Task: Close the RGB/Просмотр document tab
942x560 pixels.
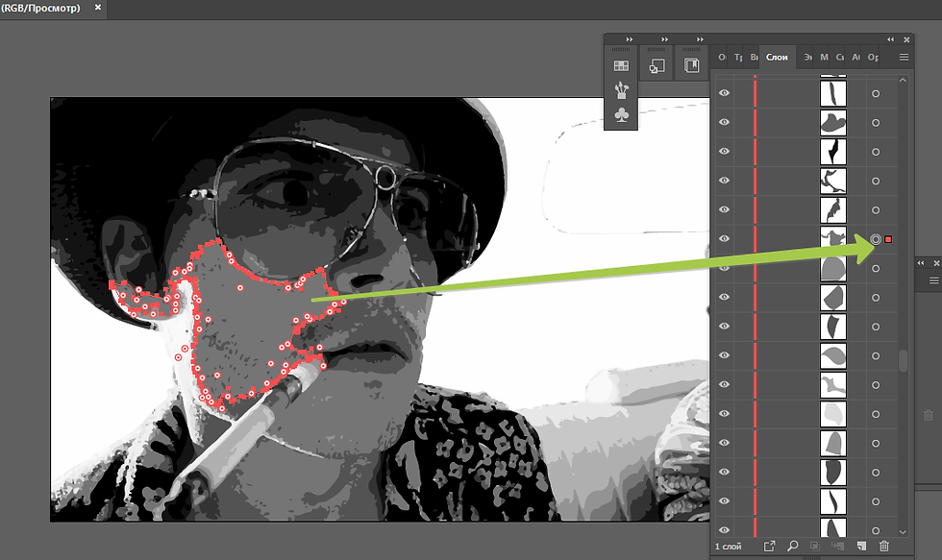Action: [x=98, y=8]
